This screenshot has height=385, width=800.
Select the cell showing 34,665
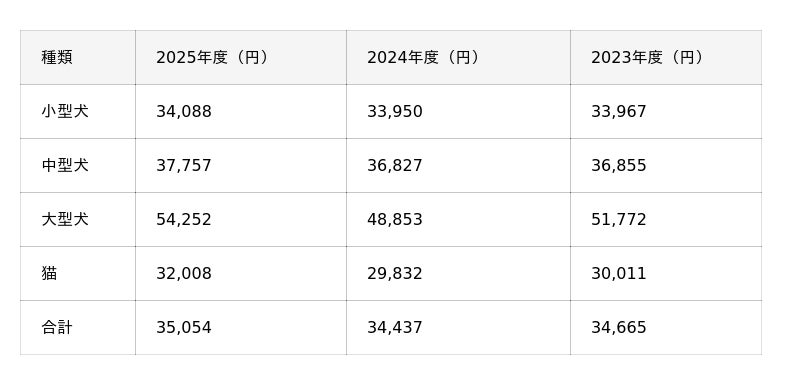(666, 328)
